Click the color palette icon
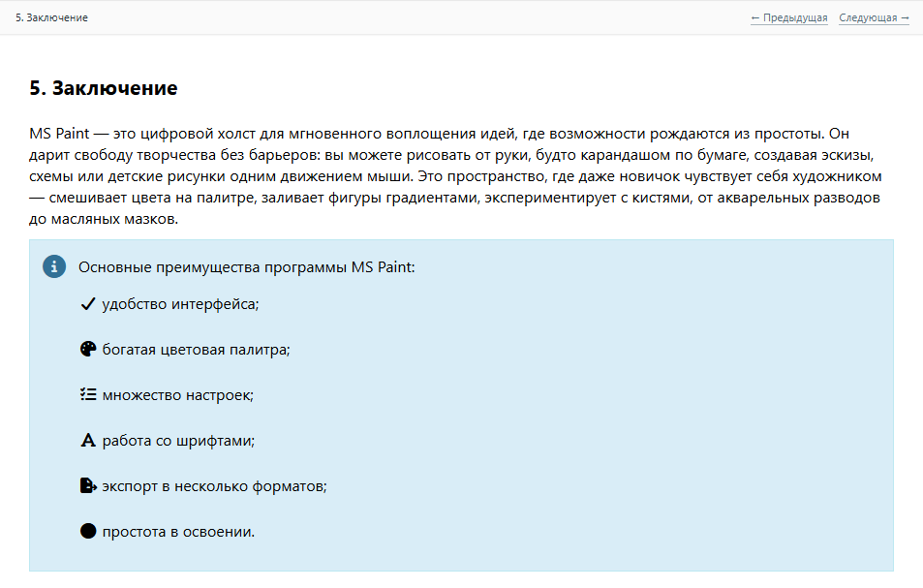This screenshot has height=588, width=923. pos(87,350)
